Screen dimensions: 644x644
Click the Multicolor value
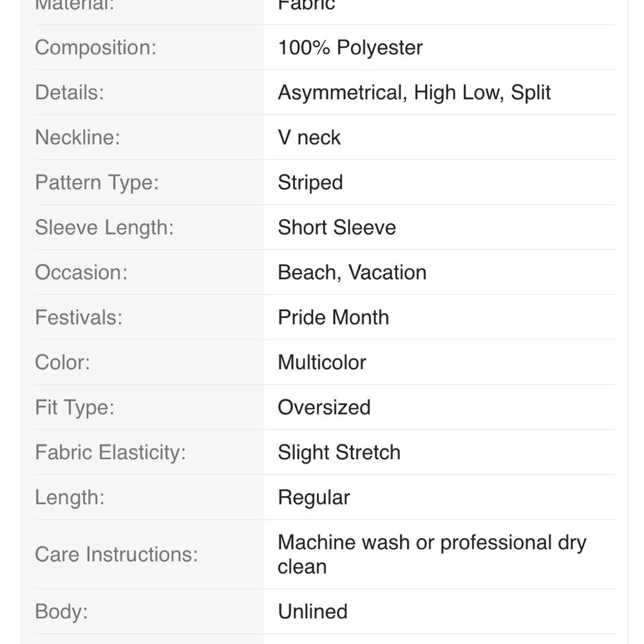[x=322, y=362]
